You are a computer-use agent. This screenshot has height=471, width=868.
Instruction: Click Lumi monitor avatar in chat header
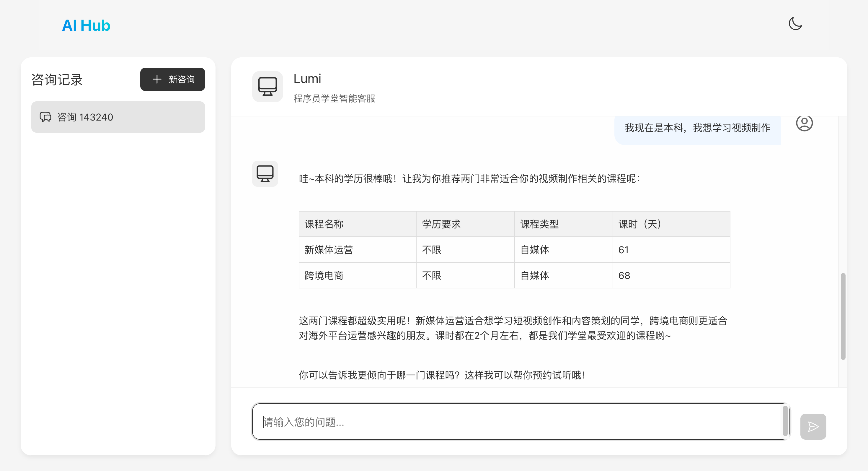pyautogui.click(x=267, y=87)
